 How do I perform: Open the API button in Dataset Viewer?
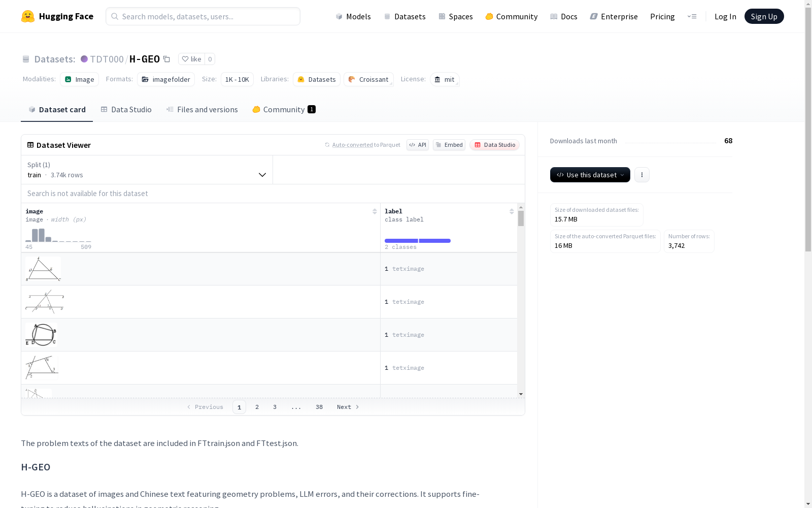[x=418, y=145]
